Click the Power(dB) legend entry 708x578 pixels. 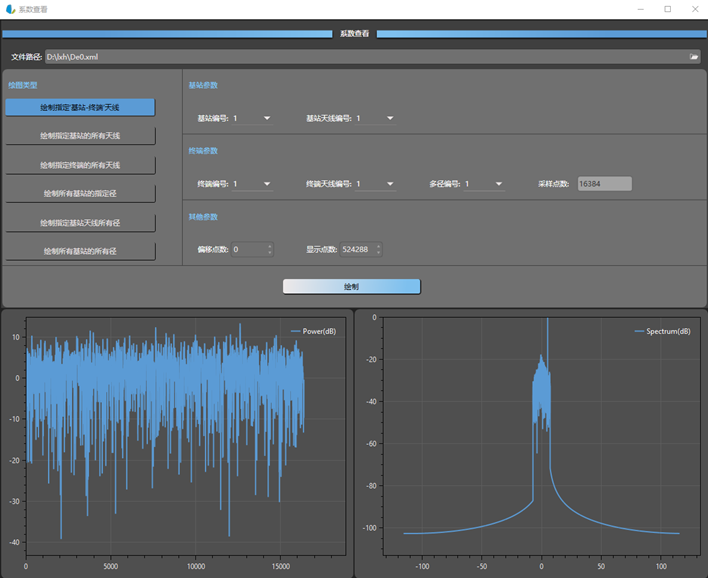tap(318, 331)
